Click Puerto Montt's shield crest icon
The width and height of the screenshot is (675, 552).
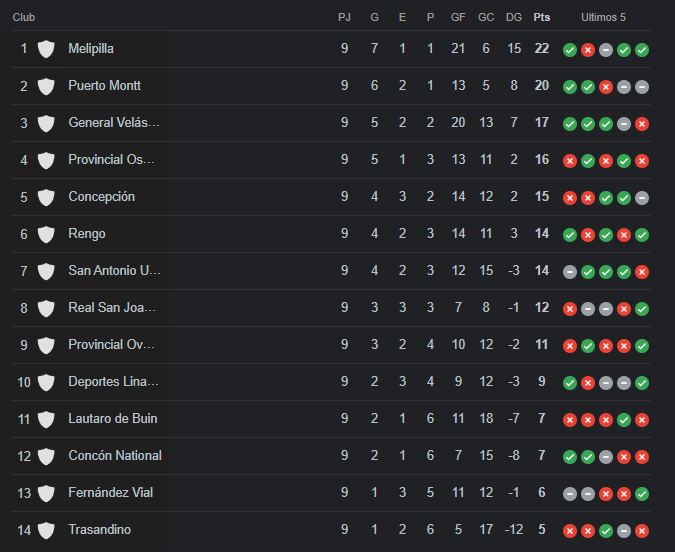[46, 86]
